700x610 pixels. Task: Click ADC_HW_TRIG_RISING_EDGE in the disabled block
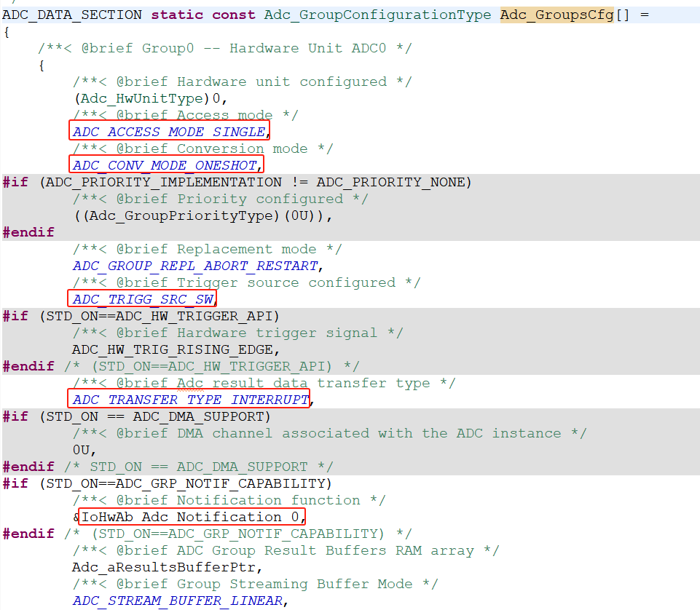pyautogui.click(x=173, y=349)
